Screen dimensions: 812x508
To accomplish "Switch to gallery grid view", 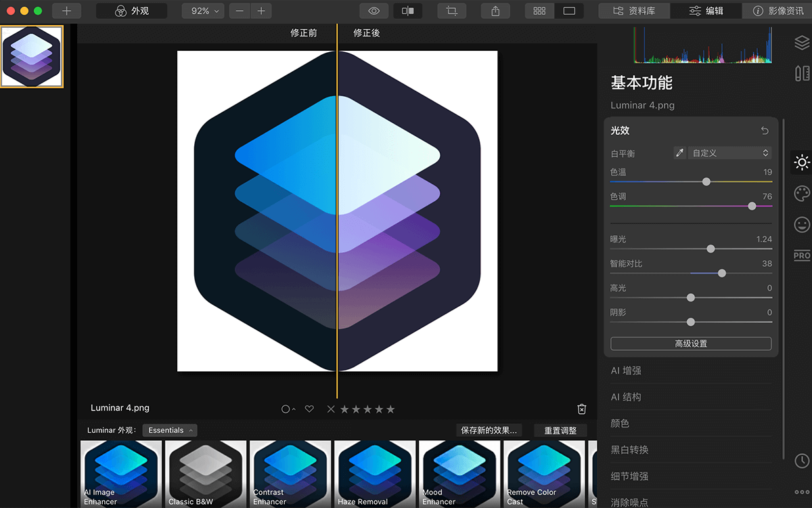I will (539, 11).
